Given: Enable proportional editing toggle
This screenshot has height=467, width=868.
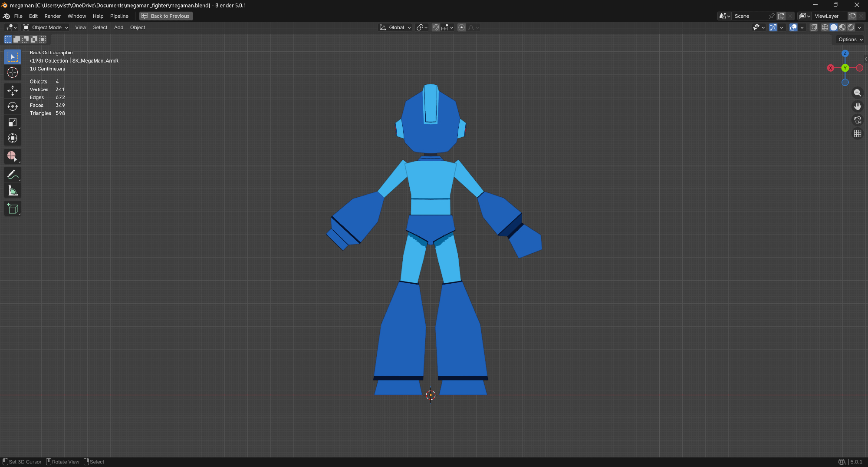Looking at the screenshot, I should pyautogui.click(x=462, y=27).
